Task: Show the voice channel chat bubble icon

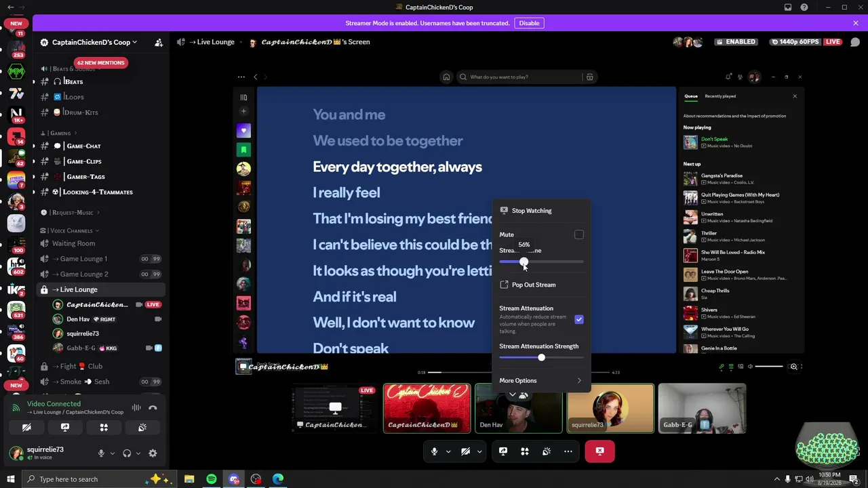Action: tap(856, 42)
